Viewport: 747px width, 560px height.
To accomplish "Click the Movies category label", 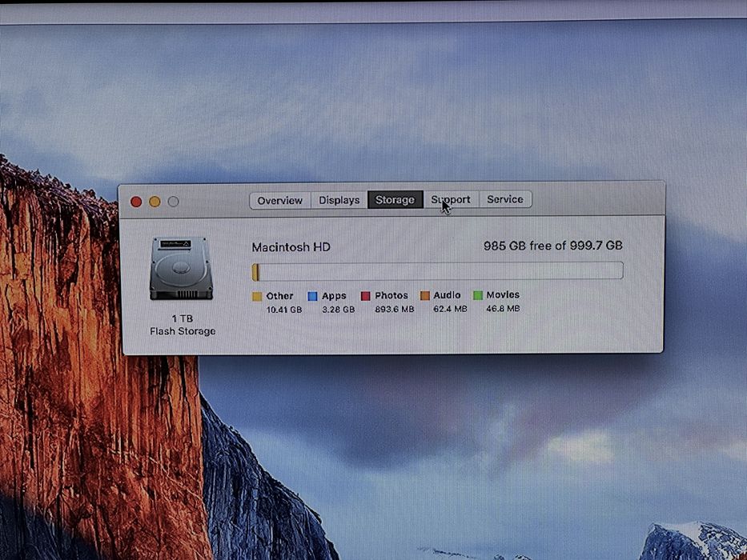I will point(503,294).
